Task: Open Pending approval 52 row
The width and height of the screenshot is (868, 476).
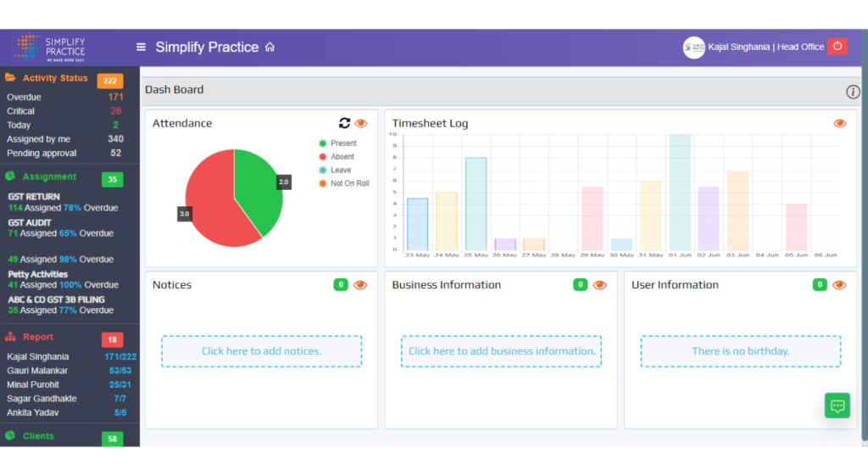Action: coord(64,153)
